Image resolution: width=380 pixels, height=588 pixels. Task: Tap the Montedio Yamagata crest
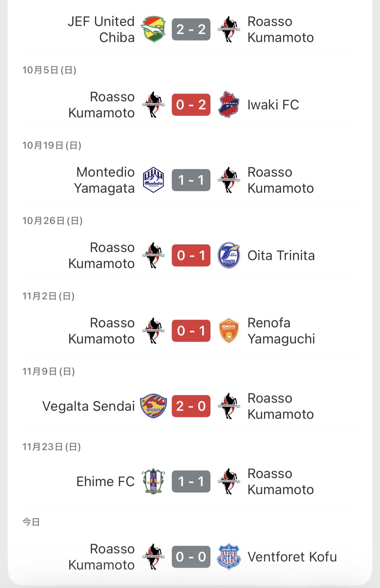153,180
